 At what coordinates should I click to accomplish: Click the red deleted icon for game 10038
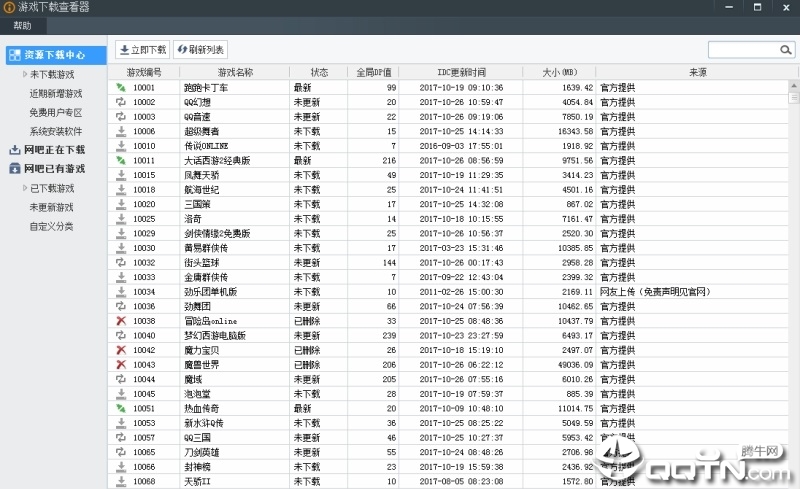[x=120, y=321]
